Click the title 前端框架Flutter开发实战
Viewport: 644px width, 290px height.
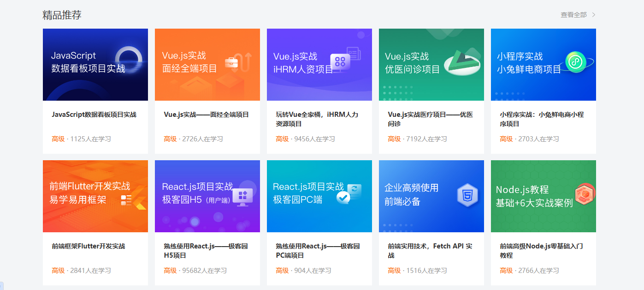click(89, 246)
